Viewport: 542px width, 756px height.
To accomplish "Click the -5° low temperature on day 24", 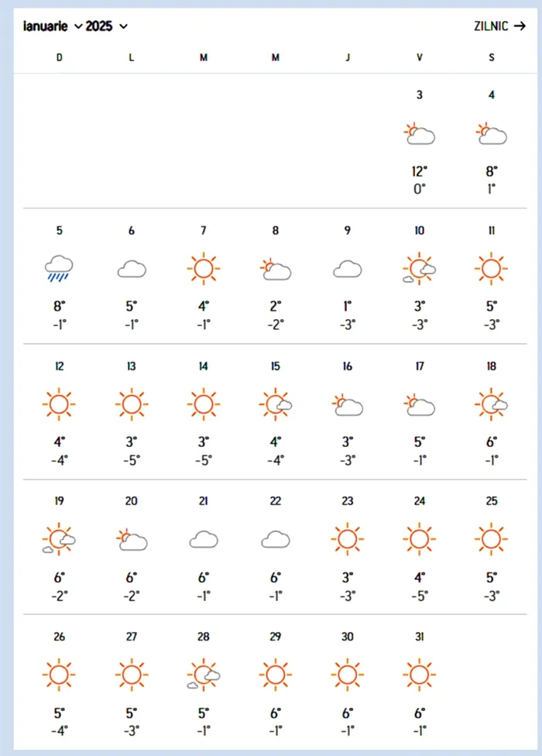I will (x=419, y=596).
